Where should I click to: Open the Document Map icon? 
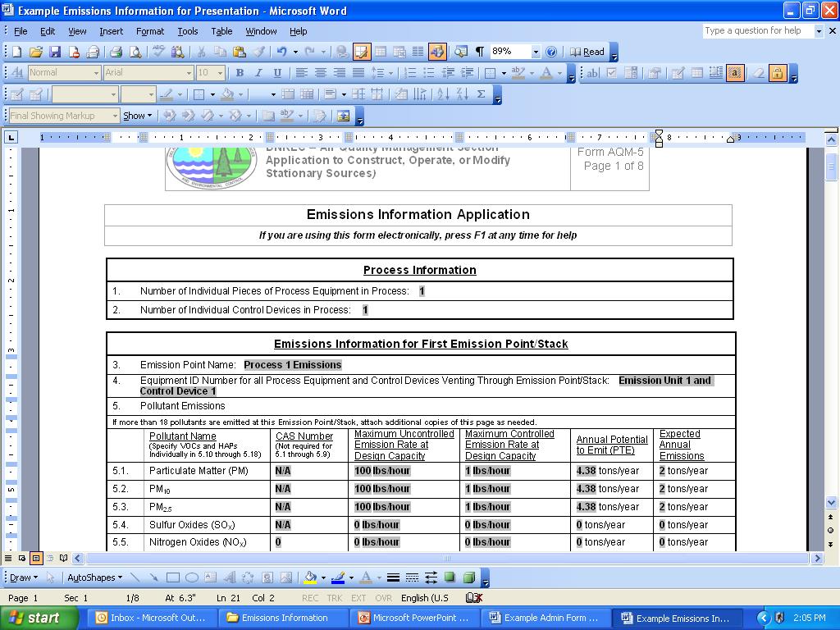461,52
